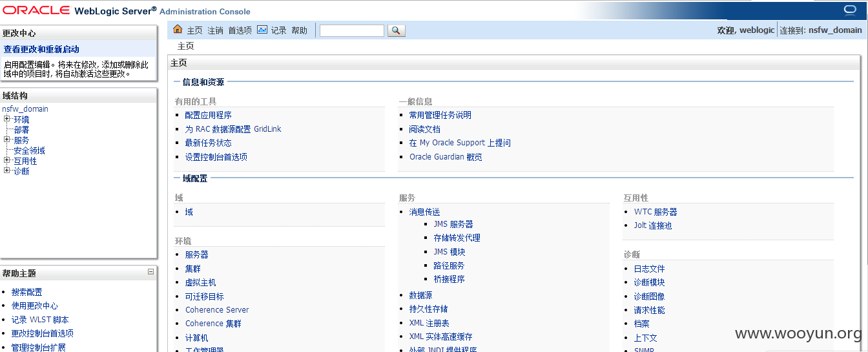The width and height of the screenshot is (868, 352).
Task: Open 请求性能 link
Action: 649,310
